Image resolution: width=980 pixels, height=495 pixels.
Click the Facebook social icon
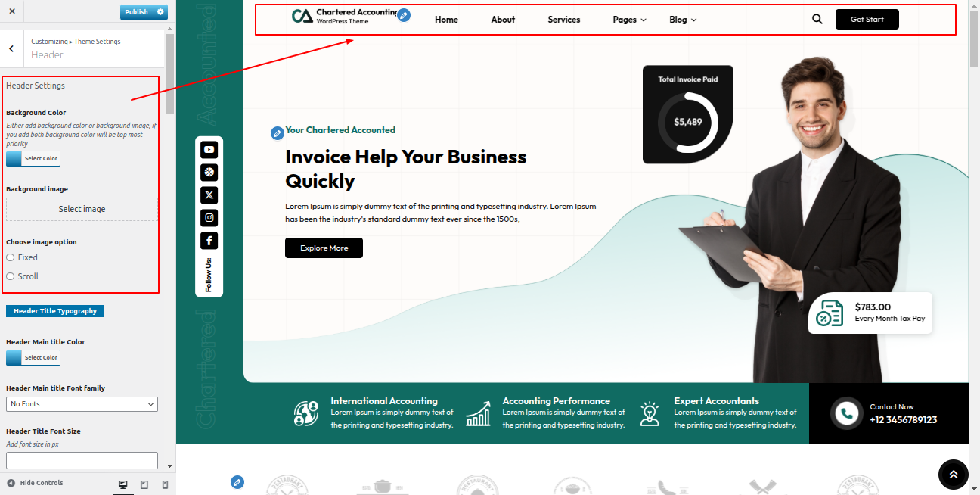point(209,241)
